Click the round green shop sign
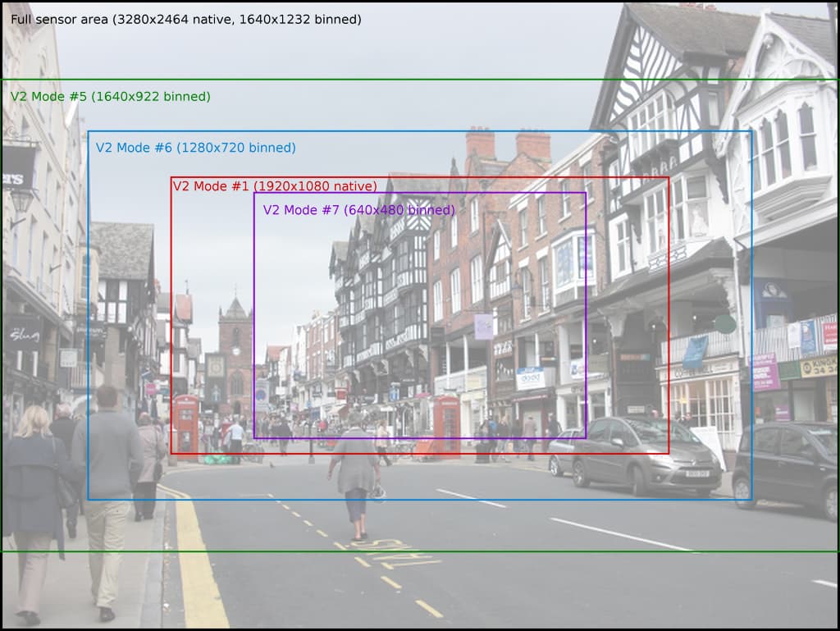840x631 pixels. pyautogui.click(x=725, y=324)
